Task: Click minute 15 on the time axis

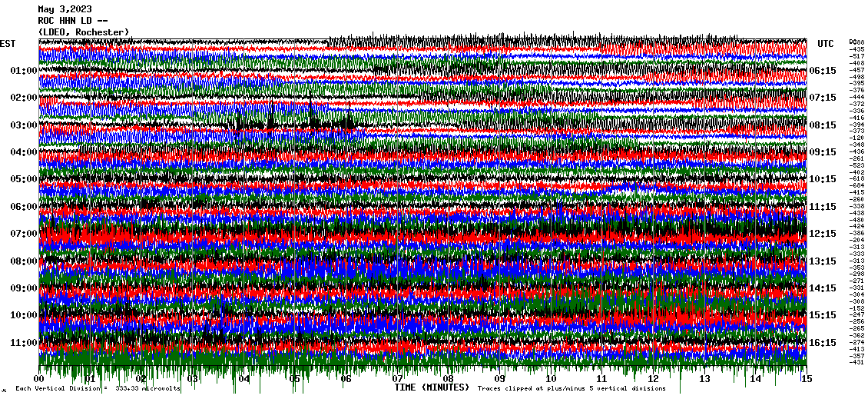Action: [x=806, y=379]
